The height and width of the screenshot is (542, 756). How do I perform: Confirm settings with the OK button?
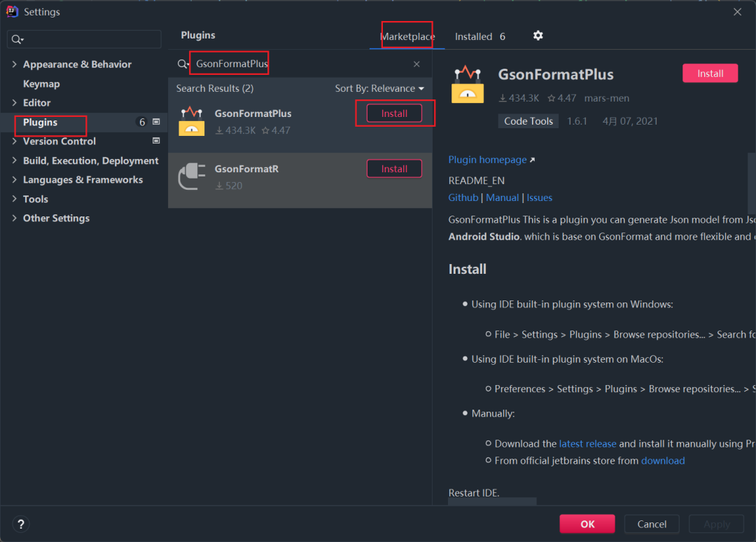587,524
